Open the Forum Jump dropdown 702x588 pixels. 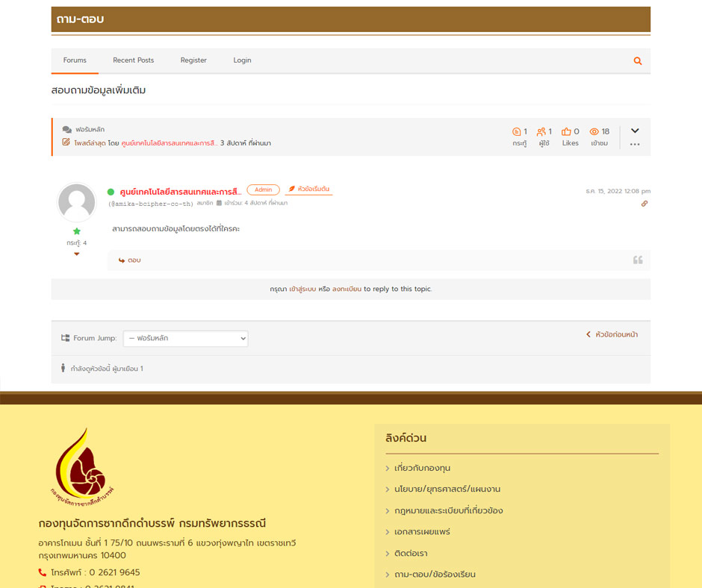click(185, 338)
